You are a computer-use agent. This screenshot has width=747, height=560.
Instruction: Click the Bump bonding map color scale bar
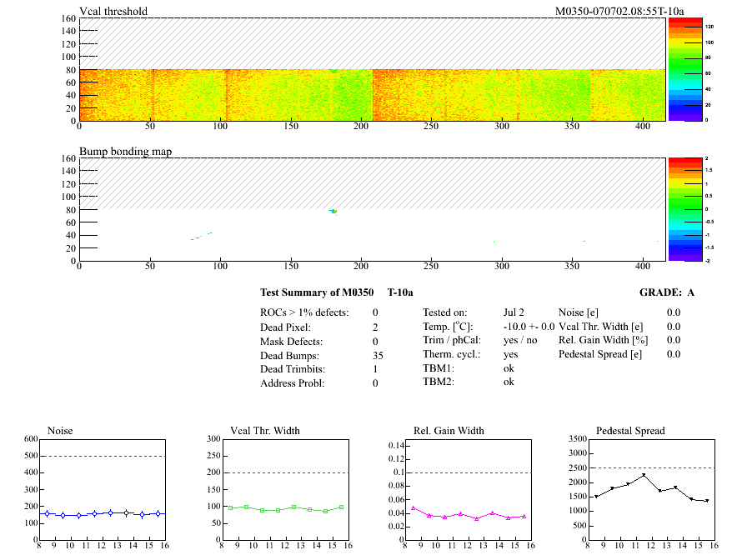pos(684,209)
